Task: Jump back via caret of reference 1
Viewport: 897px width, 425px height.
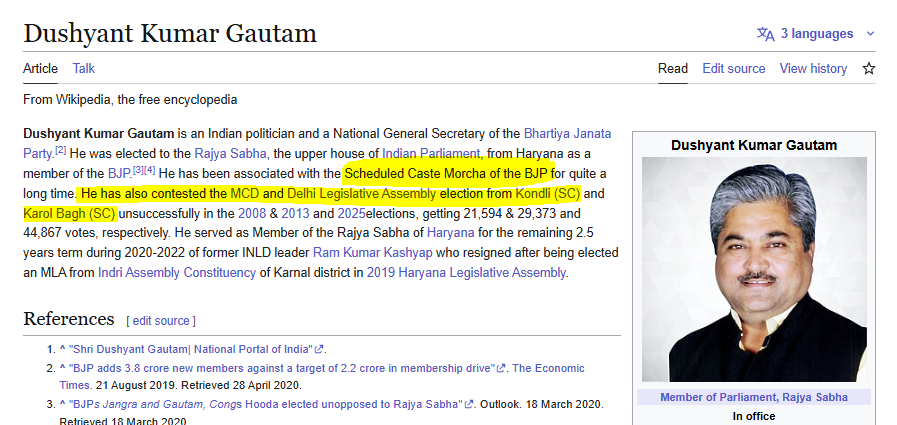Action: click(62, 348)
